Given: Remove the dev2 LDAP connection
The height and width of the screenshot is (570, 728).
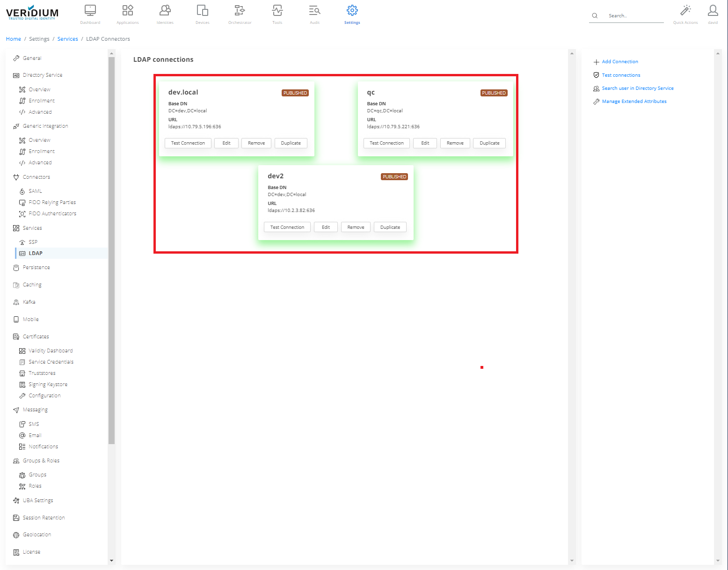Looking at the screenshot, I should [x=356, y=227].
